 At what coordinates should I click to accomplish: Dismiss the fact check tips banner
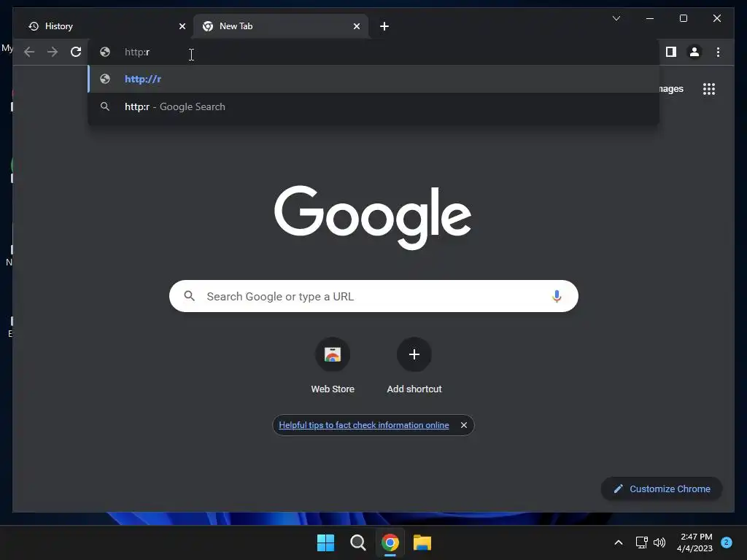click(463, 425)
